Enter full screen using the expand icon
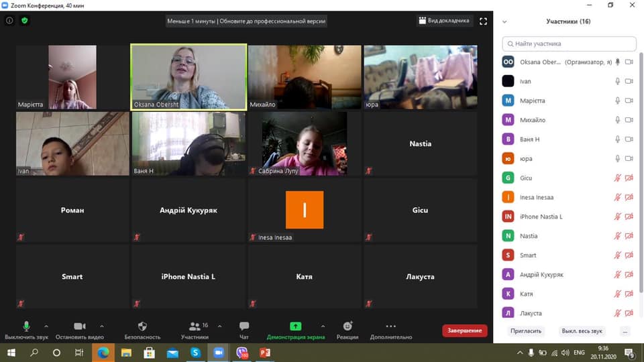The image size is (644, 362). (x=483, y=21)
